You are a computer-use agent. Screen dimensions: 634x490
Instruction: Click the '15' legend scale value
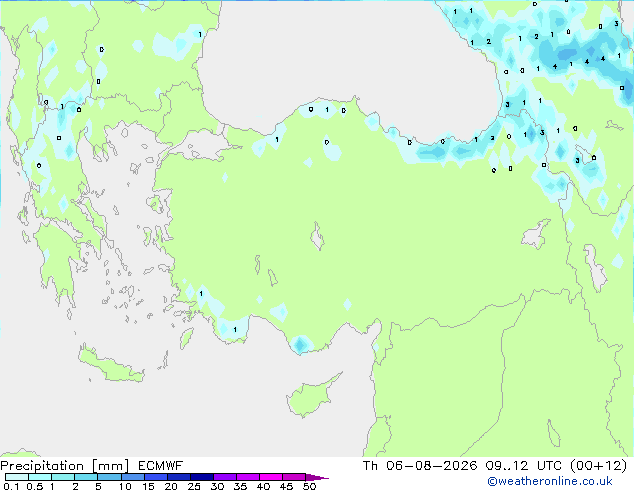coord(148,486)
